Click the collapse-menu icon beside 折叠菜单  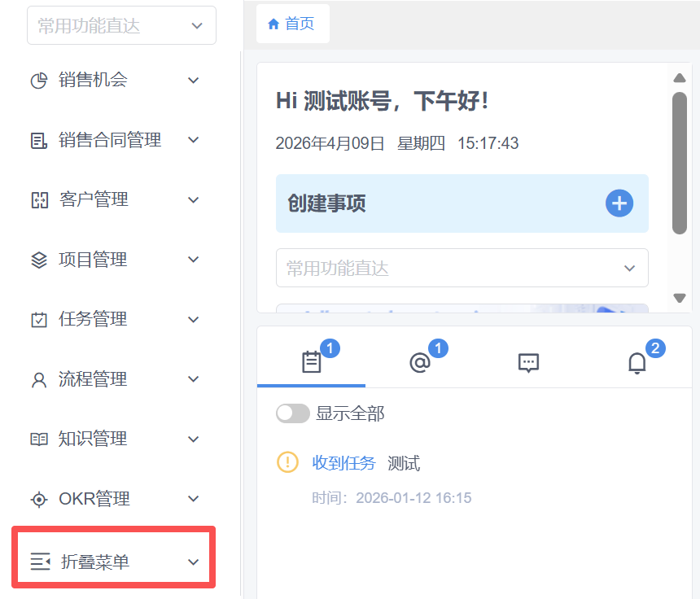pyautogui.click(x=40, y=562)
